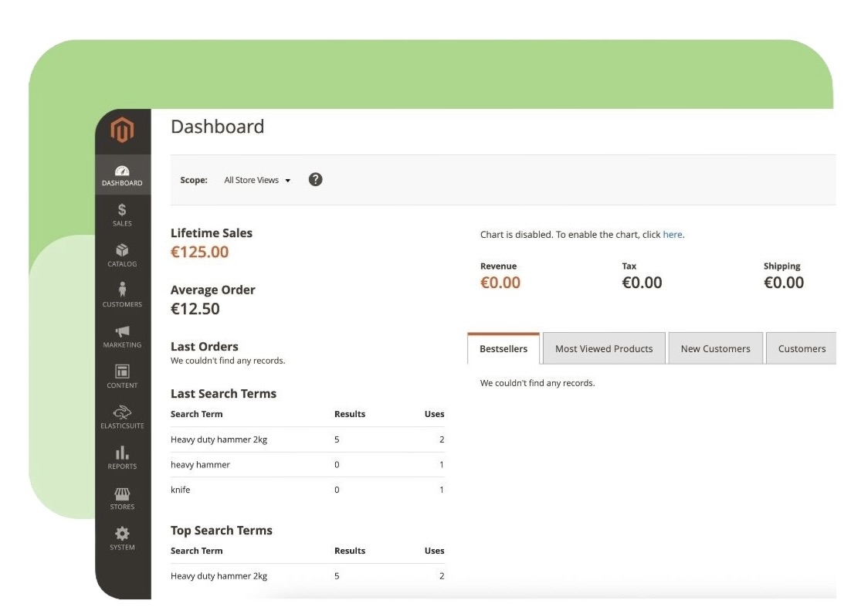Click the Magento logo icon
The image size is (868, 614).
point(122,130)
